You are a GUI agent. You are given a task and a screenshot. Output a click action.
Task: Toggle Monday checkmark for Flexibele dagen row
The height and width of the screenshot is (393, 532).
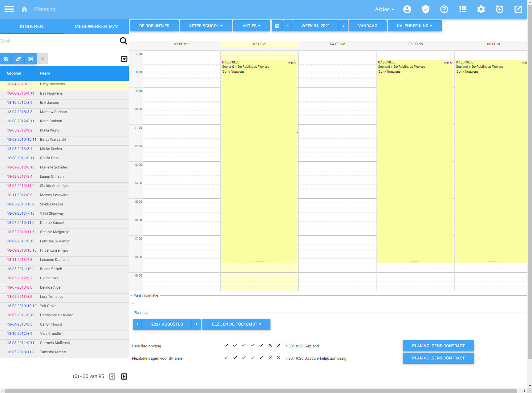tap(226, 358)
